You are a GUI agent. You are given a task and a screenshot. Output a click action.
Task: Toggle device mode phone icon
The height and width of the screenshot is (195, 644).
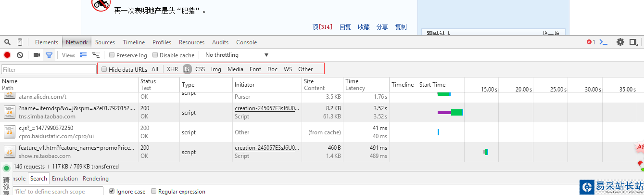click(x=20, y=42)
